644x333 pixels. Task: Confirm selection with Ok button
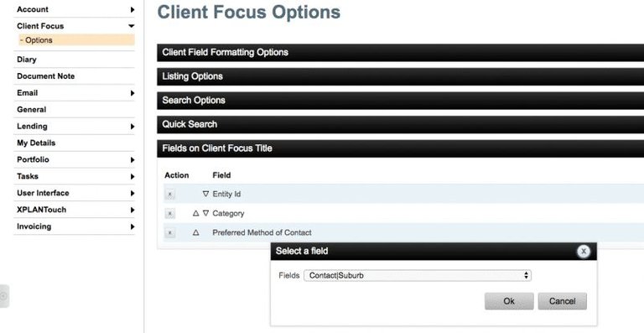[x=509, y=301]
